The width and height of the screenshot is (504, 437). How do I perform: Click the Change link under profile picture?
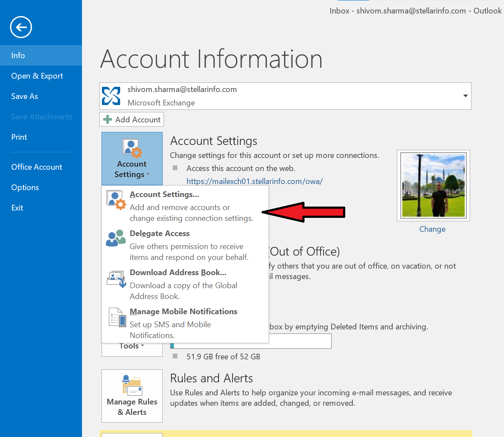pos(432,229)
